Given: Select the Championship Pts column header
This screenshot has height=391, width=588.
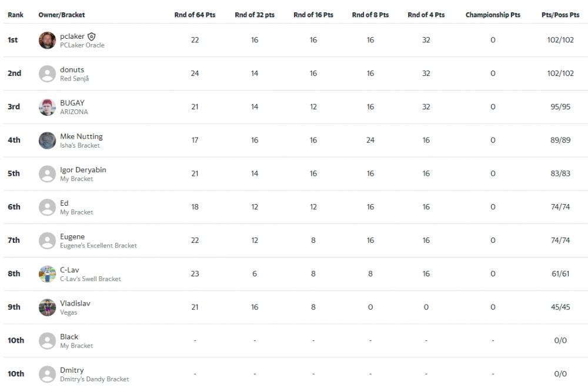Looking at the screenshot, I should pos(493,15).
